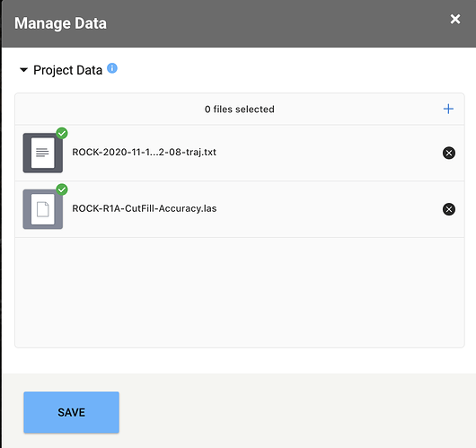Remove the ROCK-R1A-CutFill-Accuracy.las file
476x448 pixels.
tap(449, 209)
